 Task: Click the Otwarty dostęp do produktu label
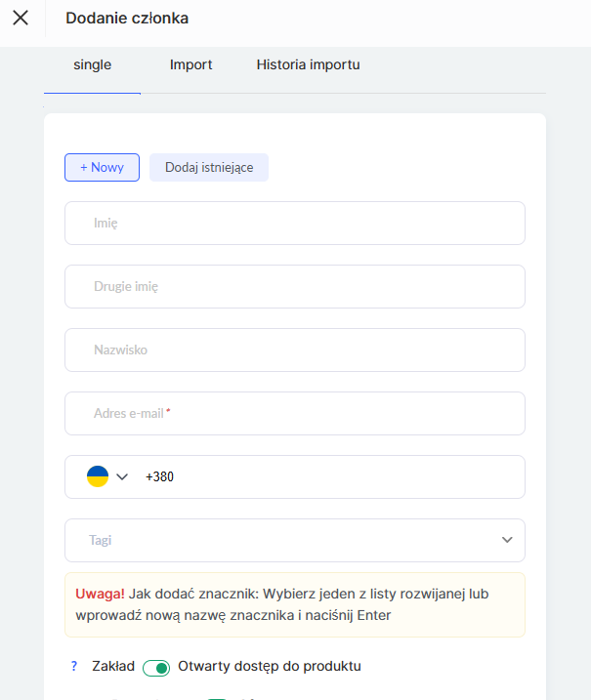point(270,667)
